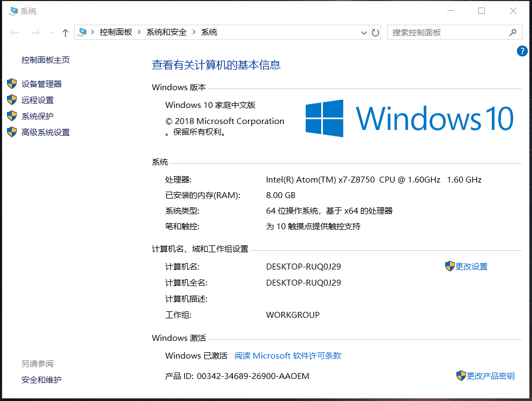This screenshot has height=401, width=532.
Task: Expand chevron after 控制面板 breadcrumb
Action: click(x=139, y=32)
